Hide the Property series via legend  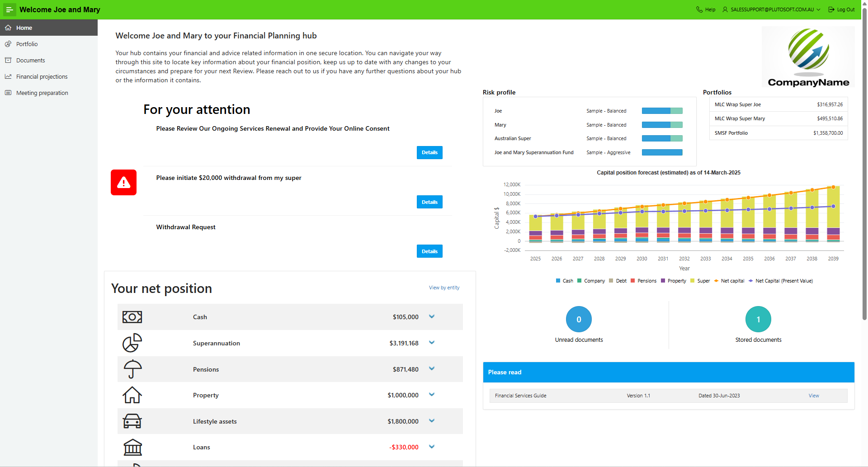(x=673, y=281)
